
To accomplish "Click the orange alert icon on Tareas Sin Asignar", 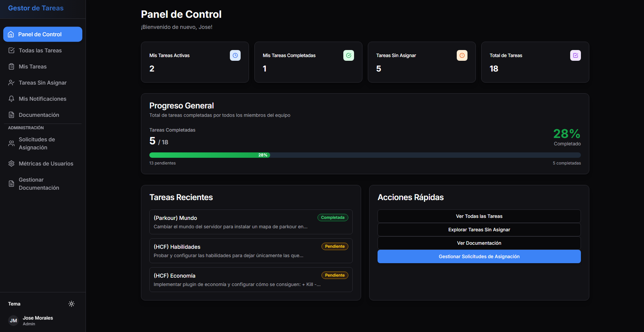I will [x=462, y=55].
